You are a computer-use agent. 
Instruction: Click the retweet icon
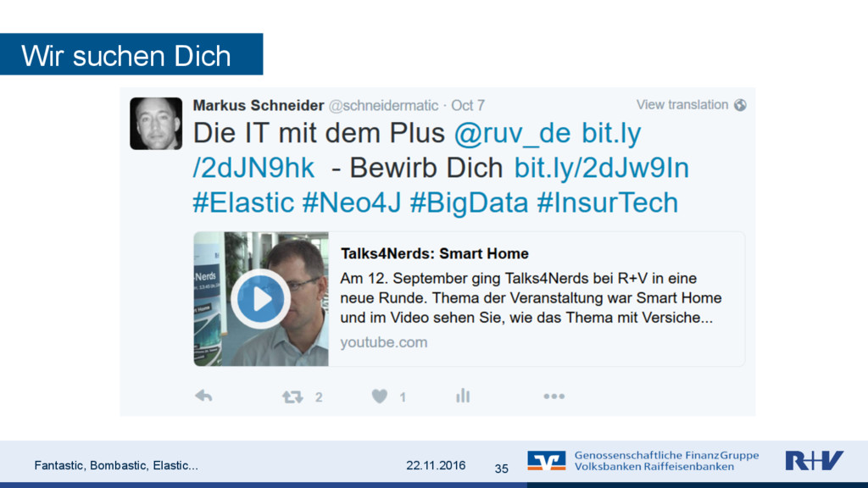tap(292, 396)
